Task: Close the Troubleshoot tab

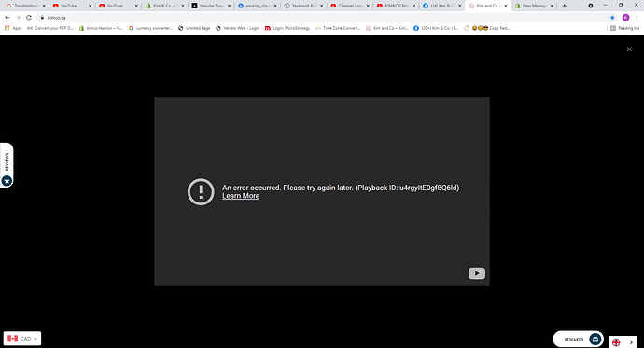Action: [44, 6]
